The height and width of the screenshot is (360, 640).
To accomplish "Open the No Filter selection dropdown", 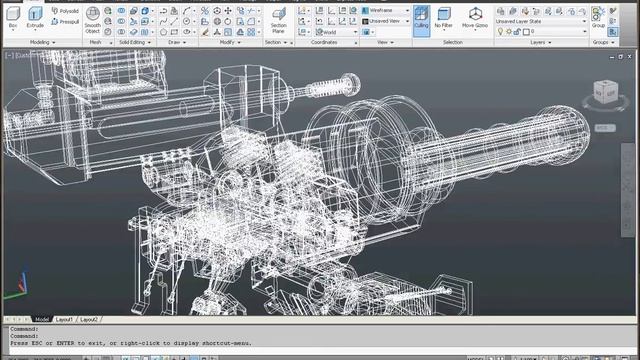I will coord(443,18).
